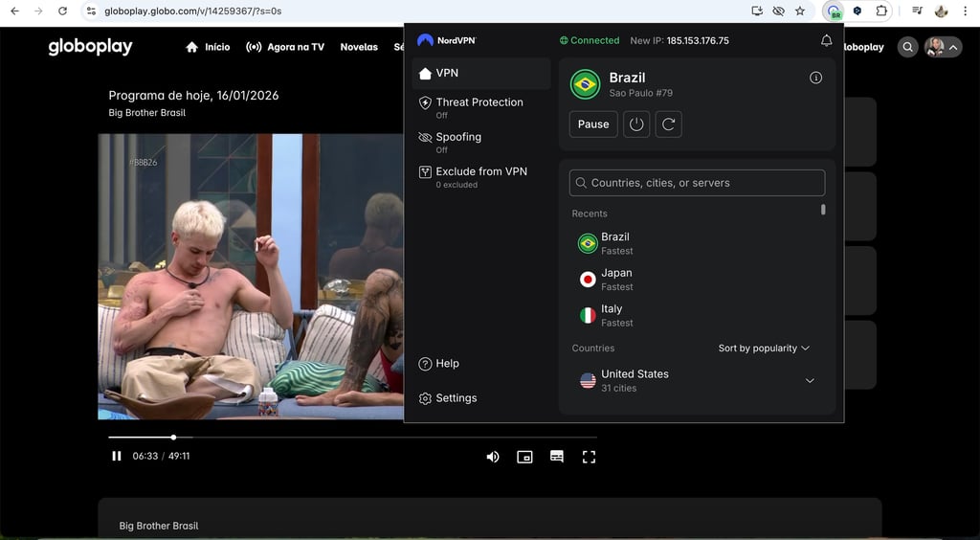Go back with the browser back arrow
This screenshot has width=980, height=540.
click(x=15, y=11)
